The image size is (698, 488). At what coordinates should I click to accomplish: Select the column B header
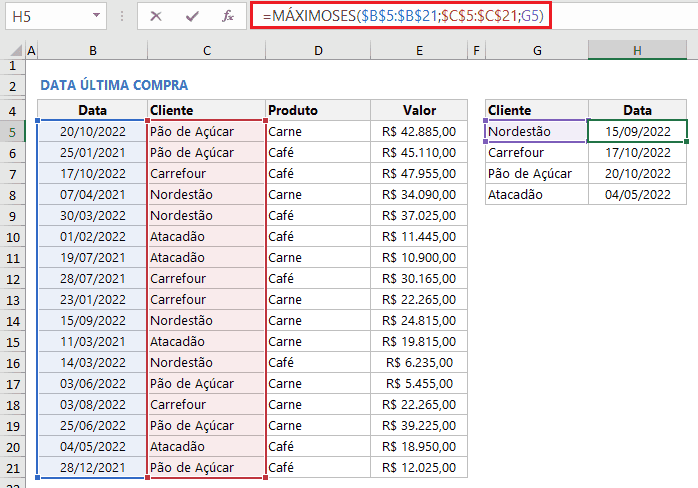[92, 51]
